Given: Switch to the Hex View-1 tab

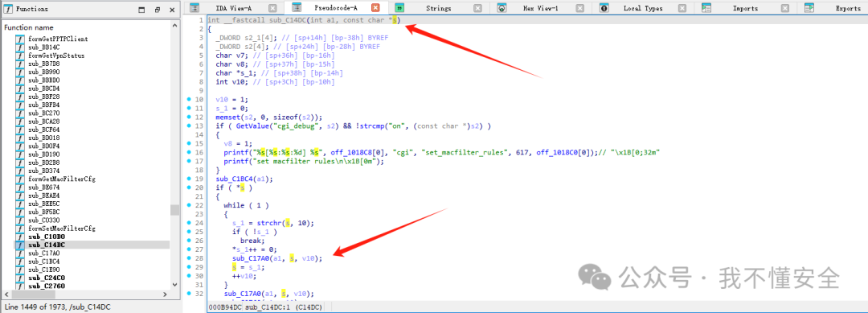Looking at the screenshot, I should tap(540, 8).
